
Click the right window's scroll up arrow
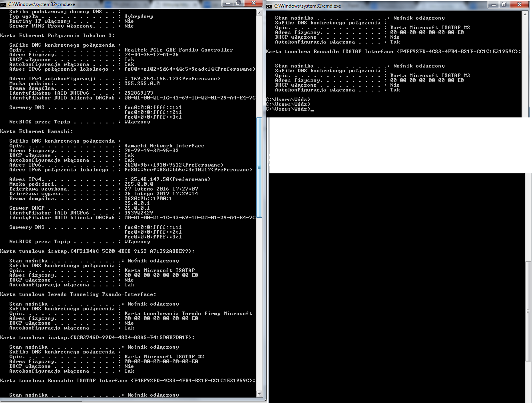(x=525, y=14)
